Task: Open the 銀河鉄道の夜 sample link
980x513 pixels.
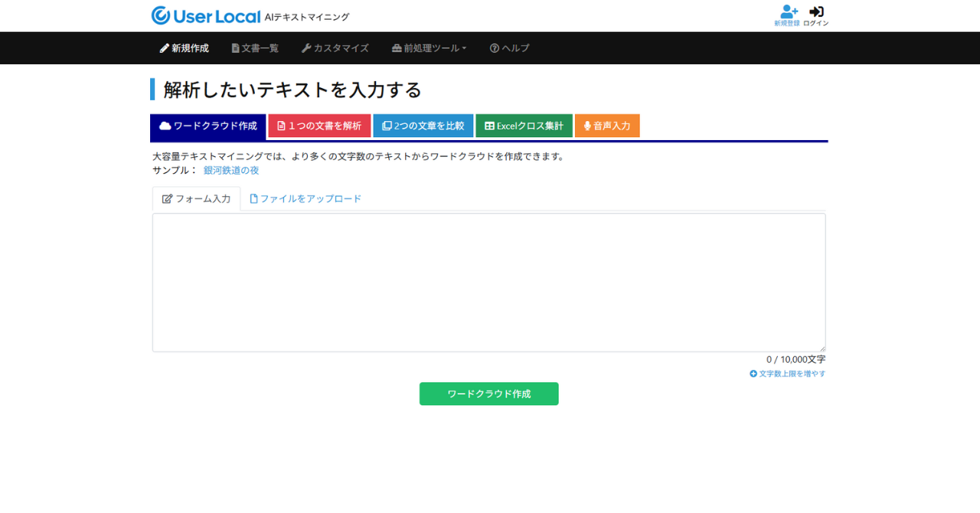Action: 231,171
